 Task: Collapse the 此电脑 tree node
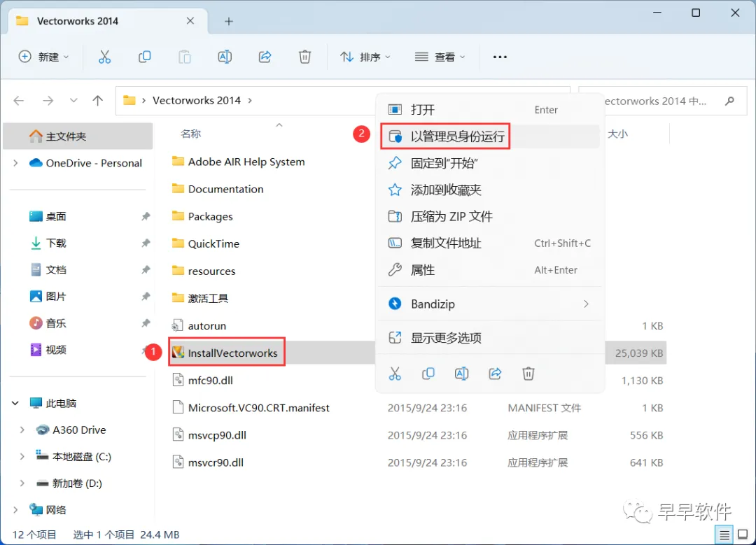pos(15,403)
